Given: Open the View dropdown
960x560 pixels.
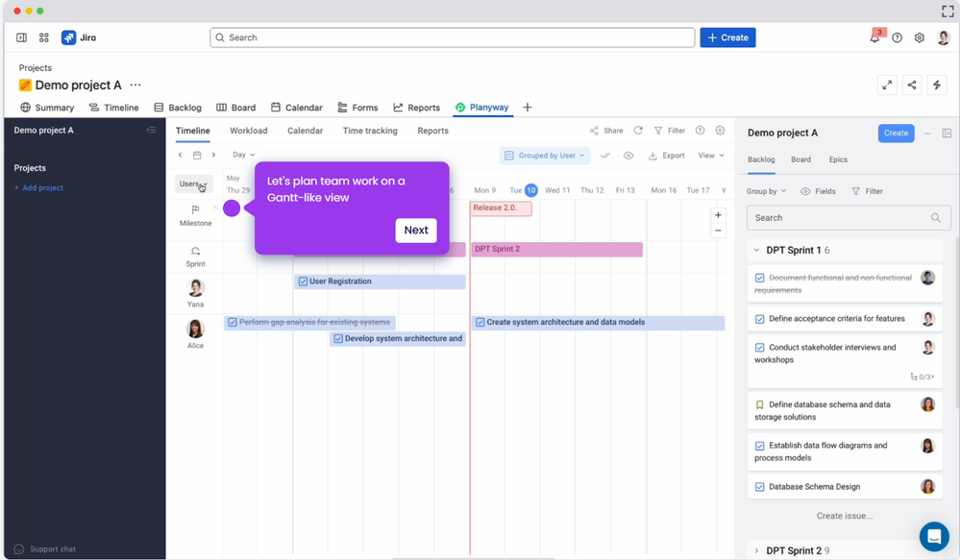Looking at the screenshot, I should point(711,156).
